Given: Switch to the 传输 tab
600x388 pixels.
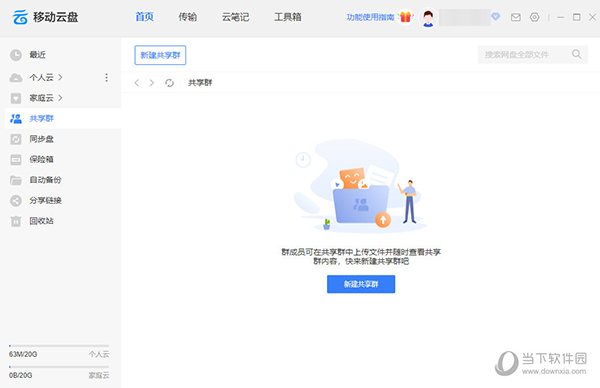Looking at the screenshot, I should point(188,17).
